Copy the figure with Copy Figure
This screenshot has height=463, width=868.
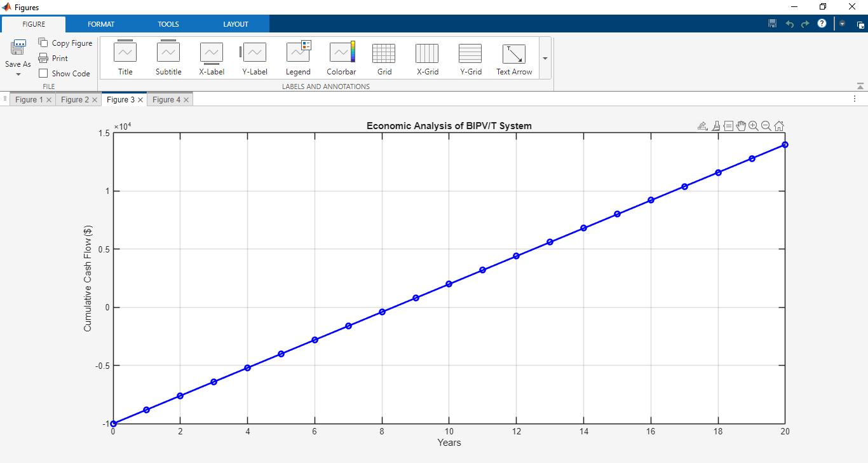[x=65, y=43]
